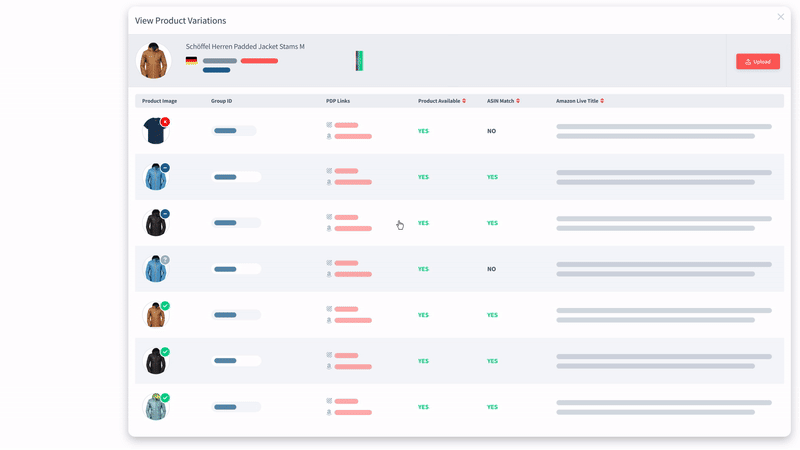Click green check badge on brown jacket row
The image size is (800, 450).
click(x=165, y=306)
